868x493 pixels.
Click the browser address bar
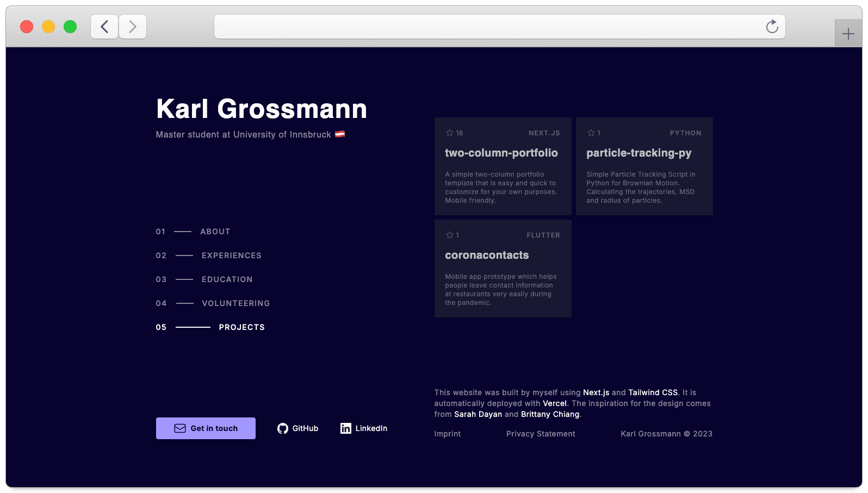click(x=499, y=27)
